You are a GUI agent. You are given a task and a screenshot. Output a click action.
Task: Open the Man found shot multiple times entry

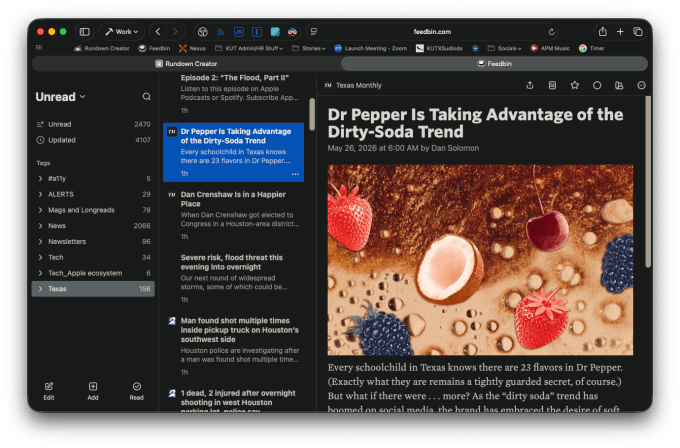click(234, 346)
